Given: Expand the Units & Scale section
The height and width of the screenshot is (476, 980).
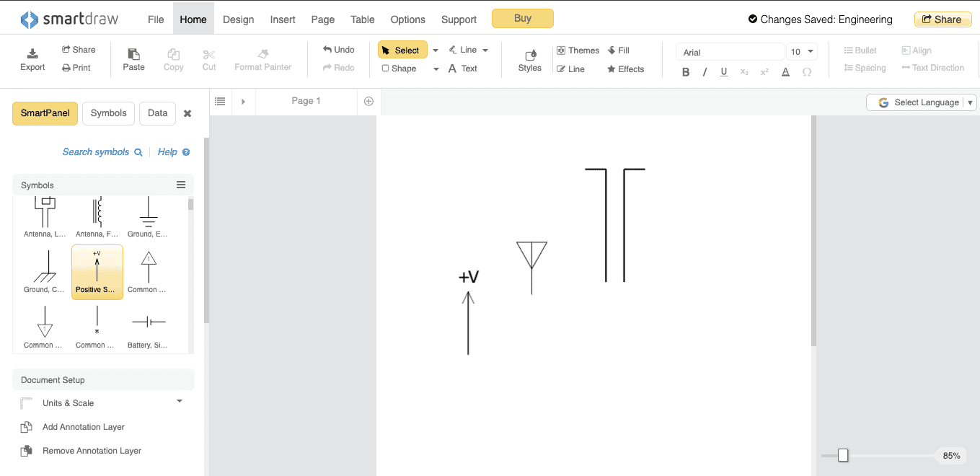Looking at the screenshot, I should click(180, 401).
